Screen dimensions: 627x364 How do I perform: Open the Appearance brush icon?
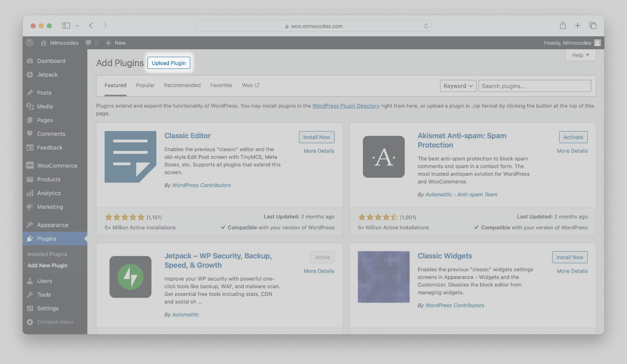pyautogui.click(x=30, y=225)
